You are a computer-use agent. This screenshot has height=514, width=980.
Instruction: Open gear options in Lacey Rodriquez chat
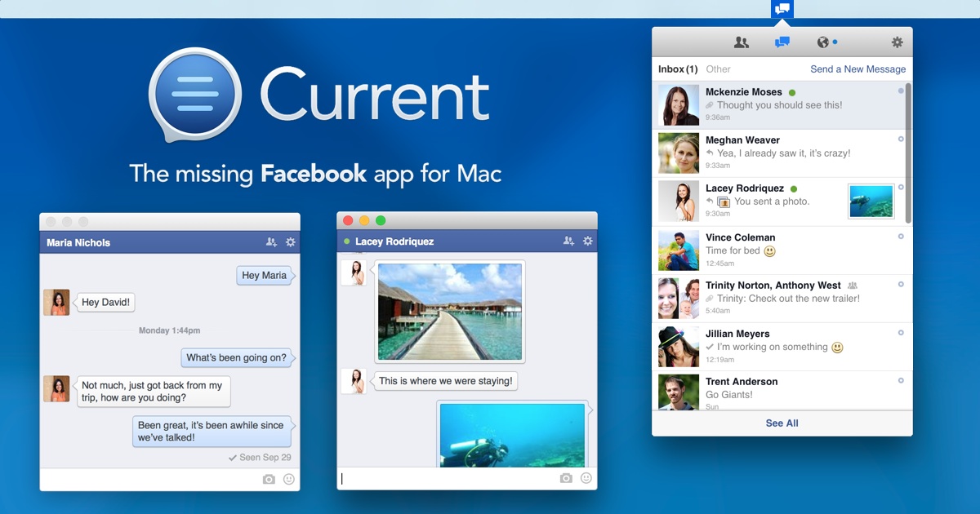pos(588,241)
